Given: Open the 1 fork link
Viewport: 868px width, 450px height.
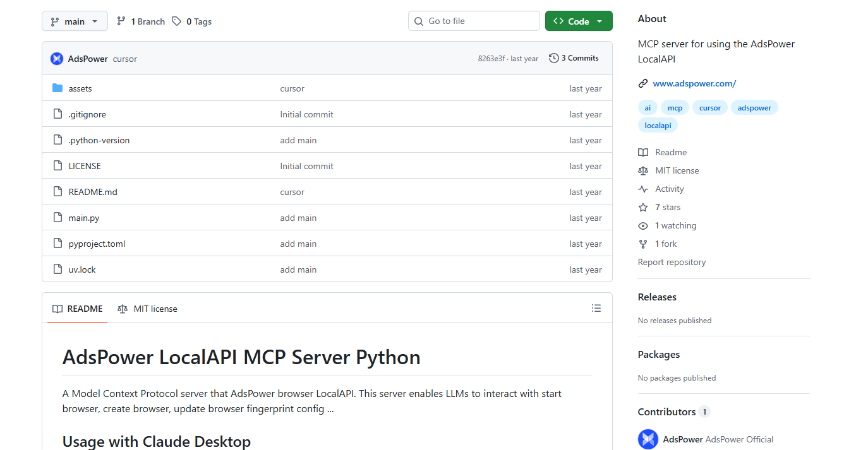Looking at the screenshot, I should tap(666, 244).
